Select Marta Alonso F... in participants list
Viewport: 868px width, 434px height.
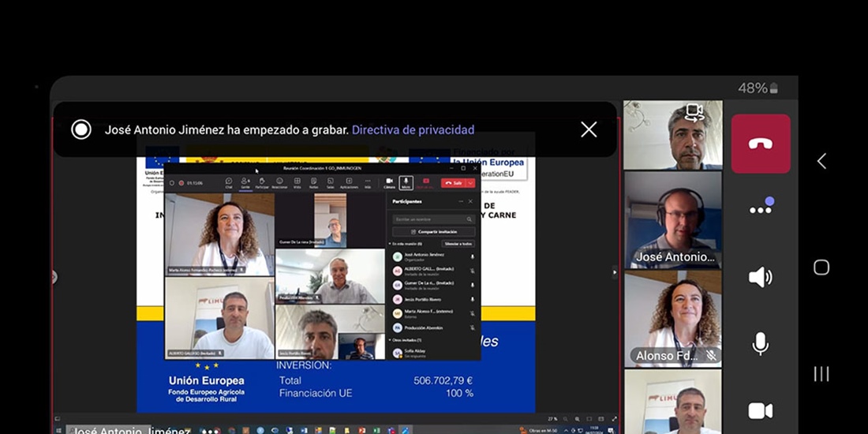(433, 313)
